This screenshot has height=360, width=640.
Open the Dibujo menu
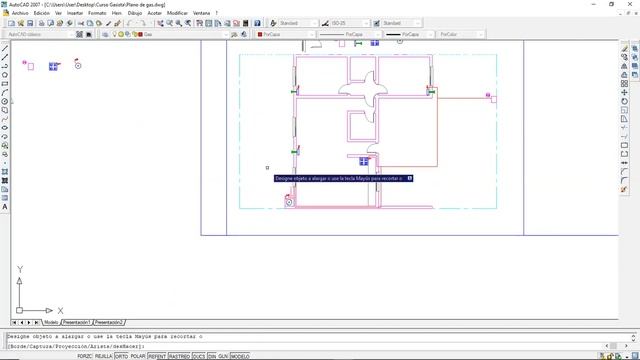tap(135, 13)
